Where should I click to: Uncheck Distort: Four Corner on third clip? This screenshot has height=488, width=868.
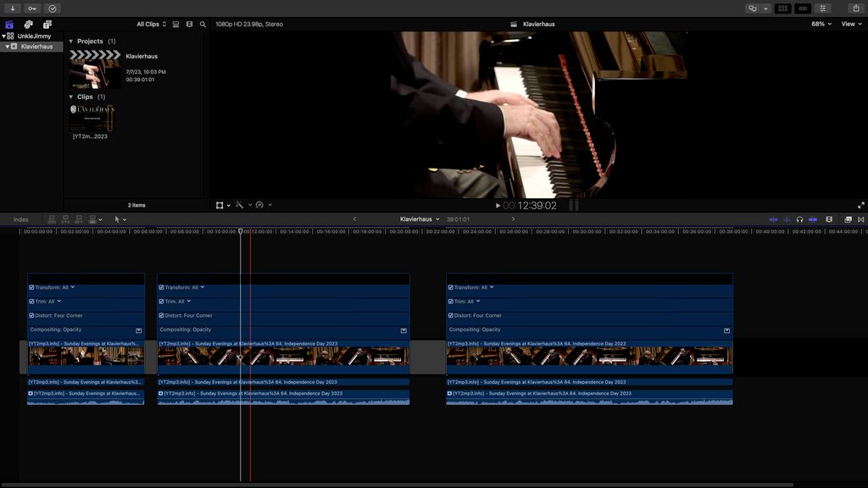451,315
